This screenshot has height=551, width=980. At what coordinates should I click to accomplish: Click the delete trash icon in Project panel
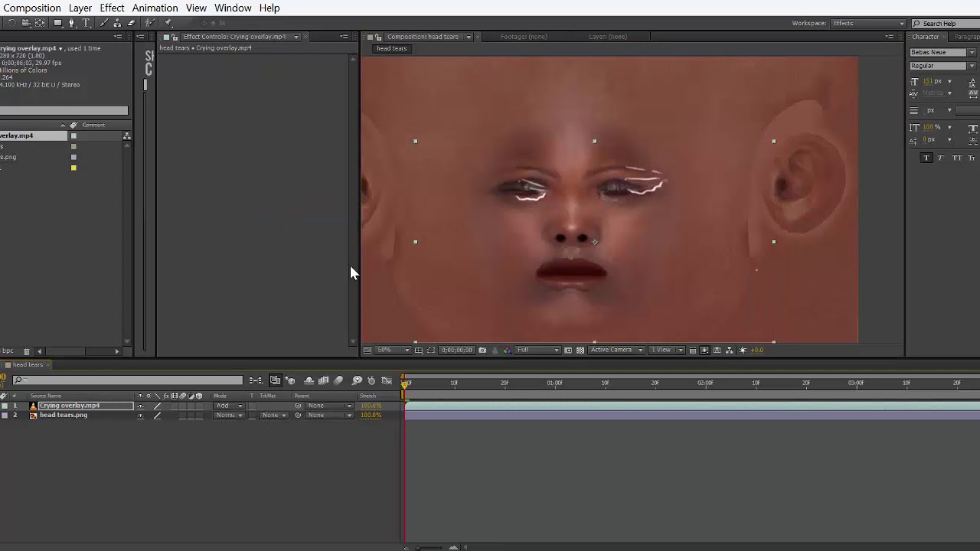[27, 351]
